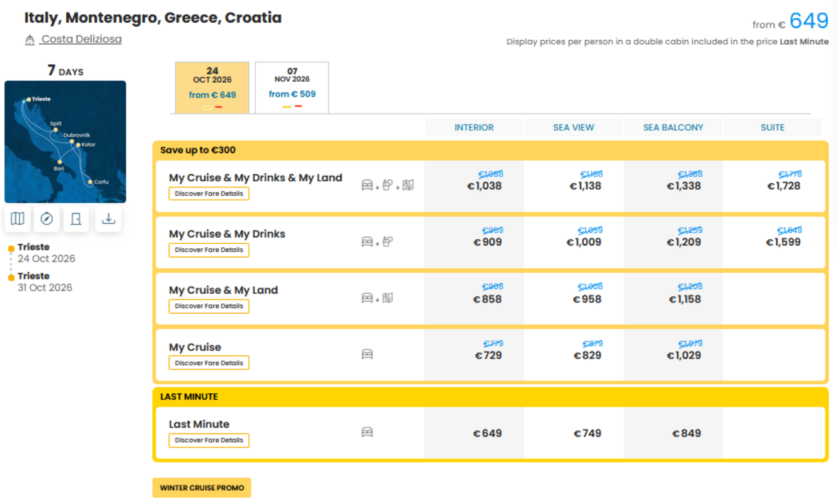
Task: Discover Fare Details for Last Minute fare
Action: (209, 440)
